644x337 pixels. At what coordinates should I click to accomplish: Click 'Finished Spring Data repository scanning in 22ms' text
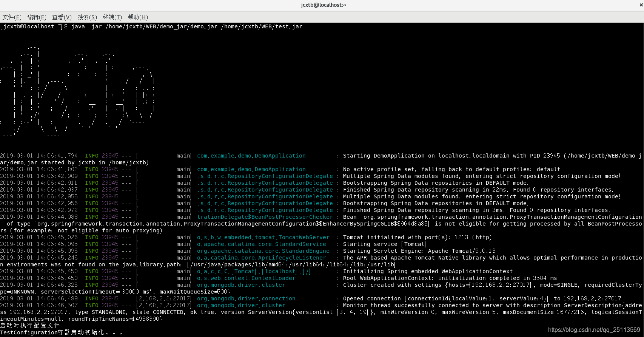(426, 190)
